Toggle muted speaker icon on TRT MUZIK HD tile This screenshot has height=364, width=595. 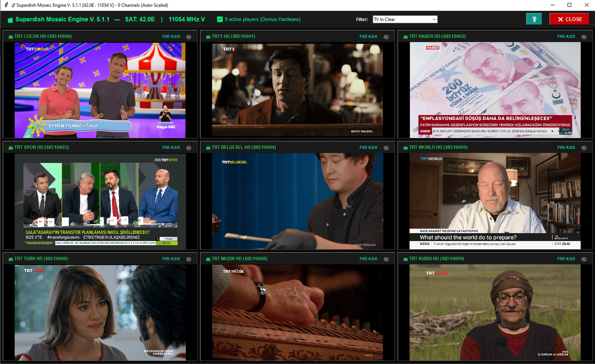point(386,259)
